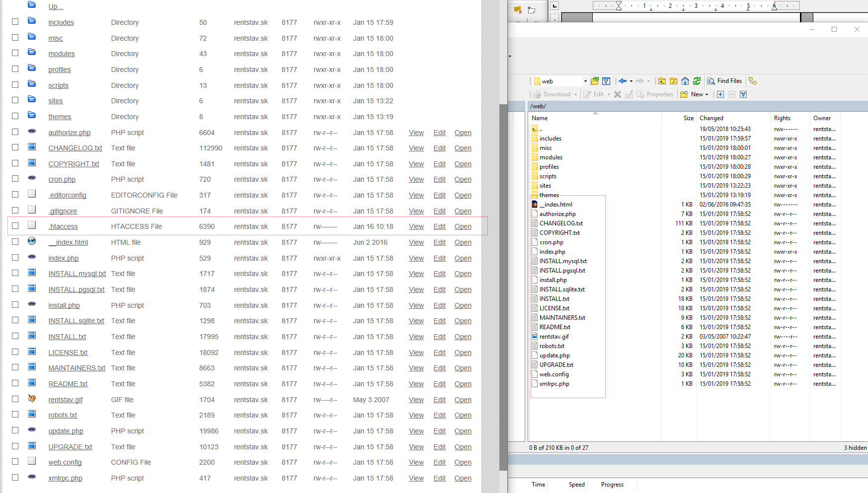Select the checkbox beside the includes directory
Image resolution: width=868 pixels, height=493 pixels.
tap(15, 22)
